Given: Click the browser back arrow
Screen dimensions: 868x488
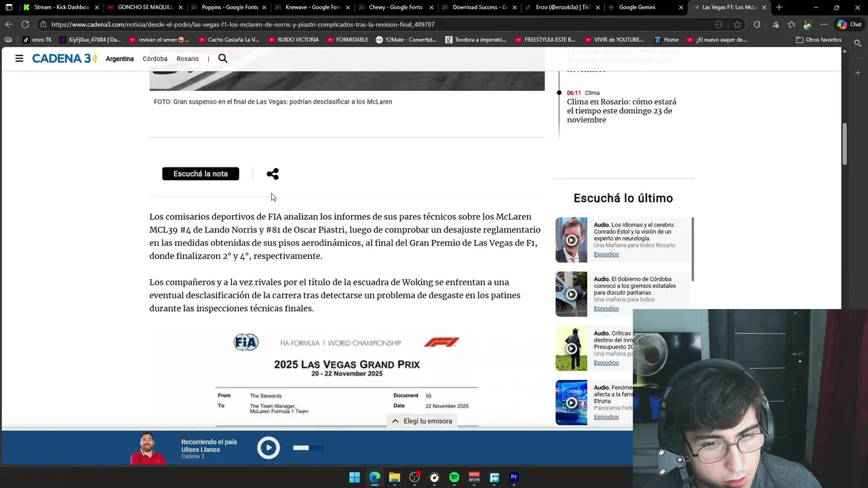Looking at the screenshot, I should point(9,24).
